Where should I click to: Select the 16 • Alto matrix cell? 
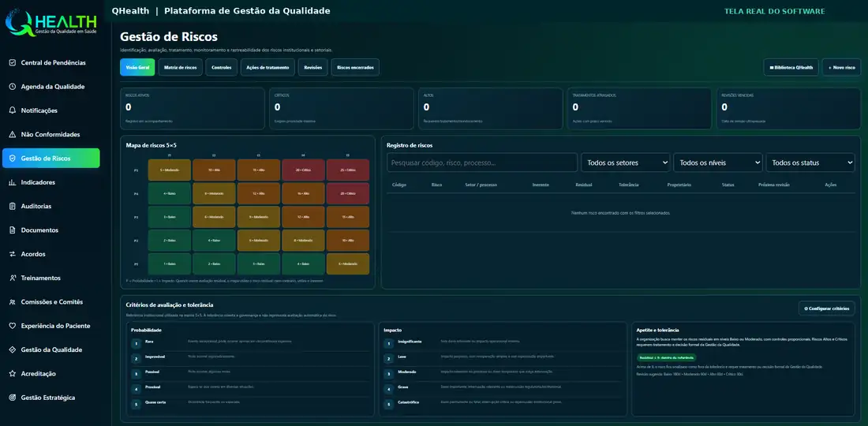(x=303, y=193)
